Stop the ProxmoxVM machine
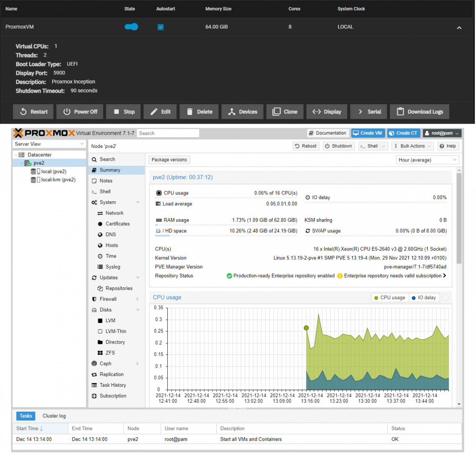The height and width of the screenshot is (455, 476). pyautogui.click(x=124, y=112)
